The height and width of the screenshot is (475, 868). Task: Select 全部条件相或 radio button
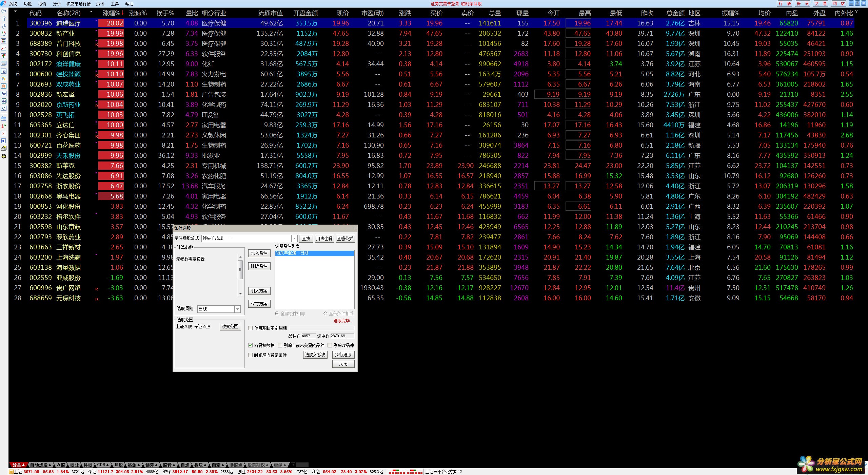[x=325, y=313]
